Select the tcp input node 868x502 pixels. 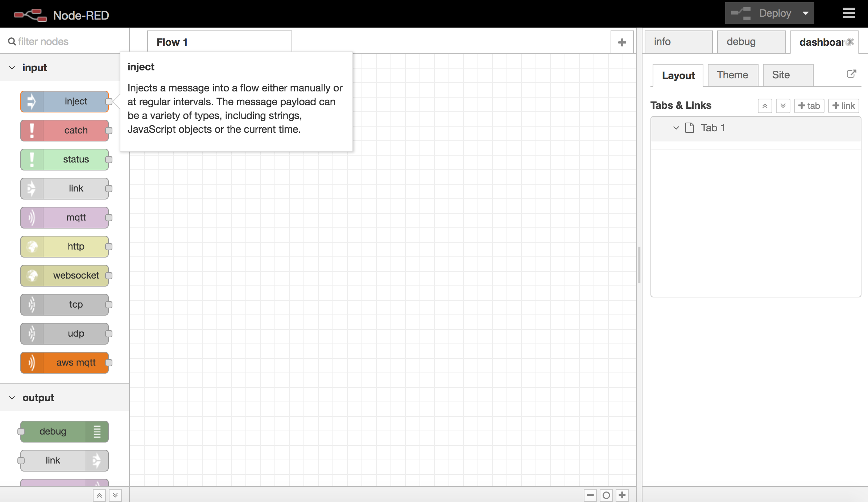tap(65, 304)
